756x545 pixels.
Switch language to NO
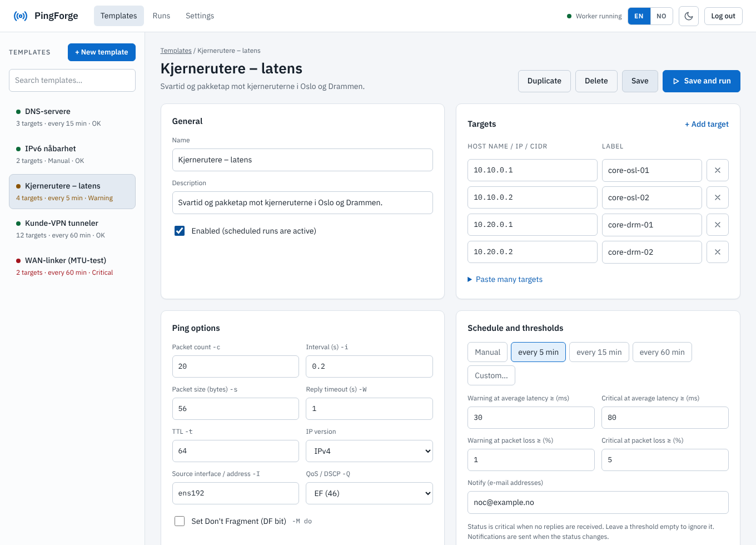[x=661, y=16]
